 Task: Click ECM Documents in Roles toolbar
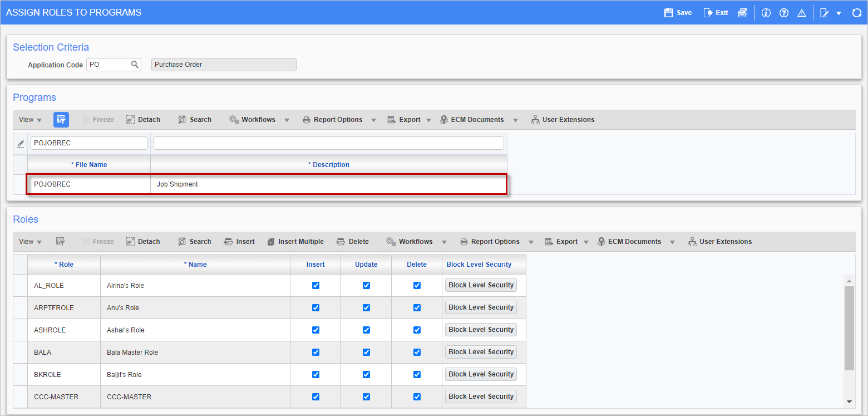(629, 242)
